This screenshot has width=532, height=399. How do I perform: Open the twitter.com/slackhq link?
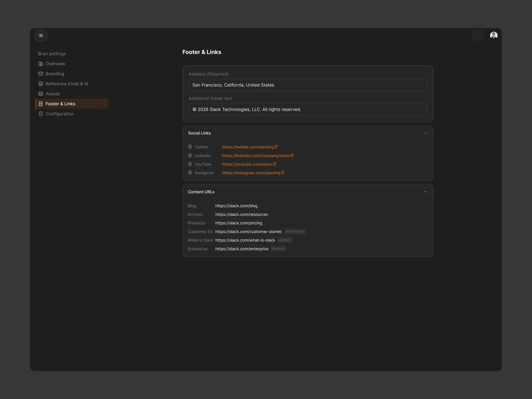click(248, 147)
